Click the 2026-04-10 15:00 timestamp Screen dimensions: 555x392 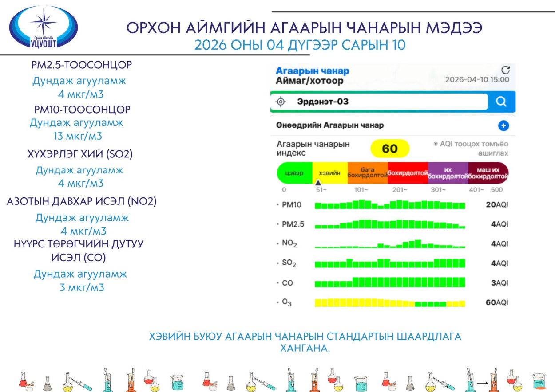pyautogui.click(x=477, y=80)
